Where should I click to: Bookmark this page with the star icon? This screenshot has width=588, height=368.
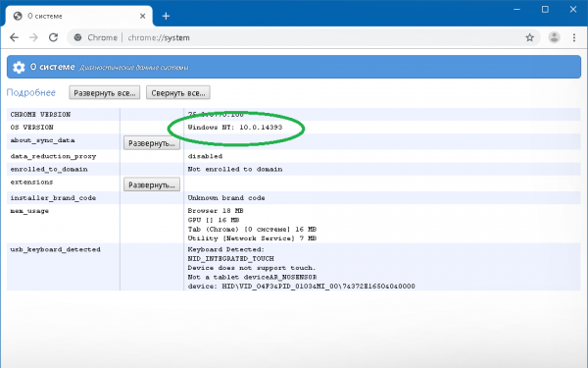[529, 37]
